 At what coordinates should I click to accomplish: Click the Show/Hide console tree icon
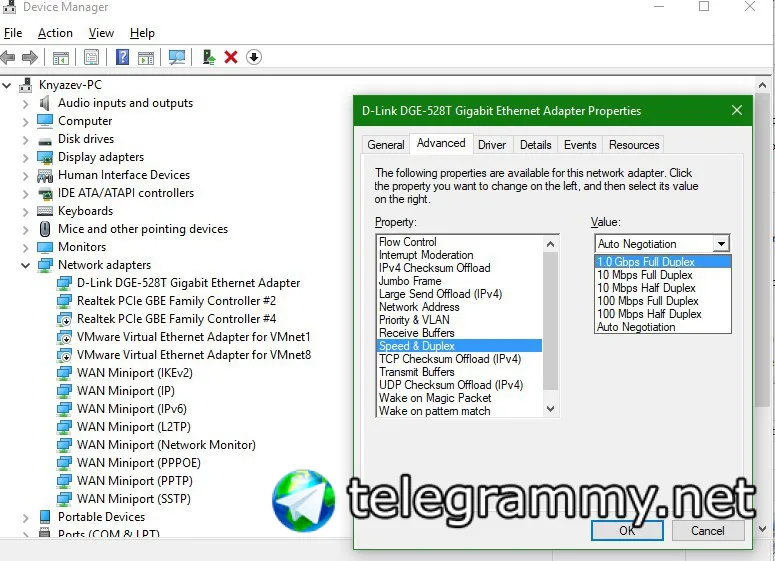(x=61, y=58)
